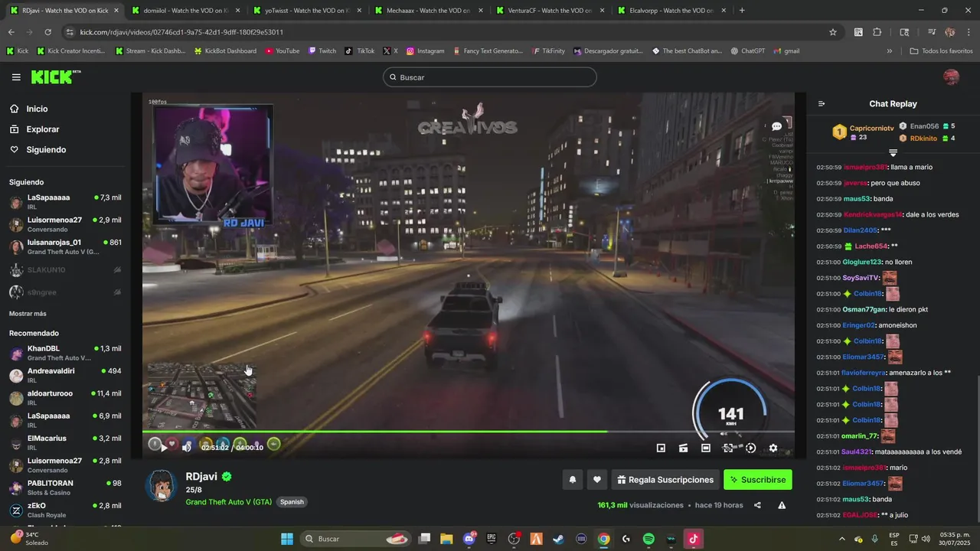Screen dimensions: 980x551
Task: Open Steam from the taskbar
Action: [x=559, y=539]
